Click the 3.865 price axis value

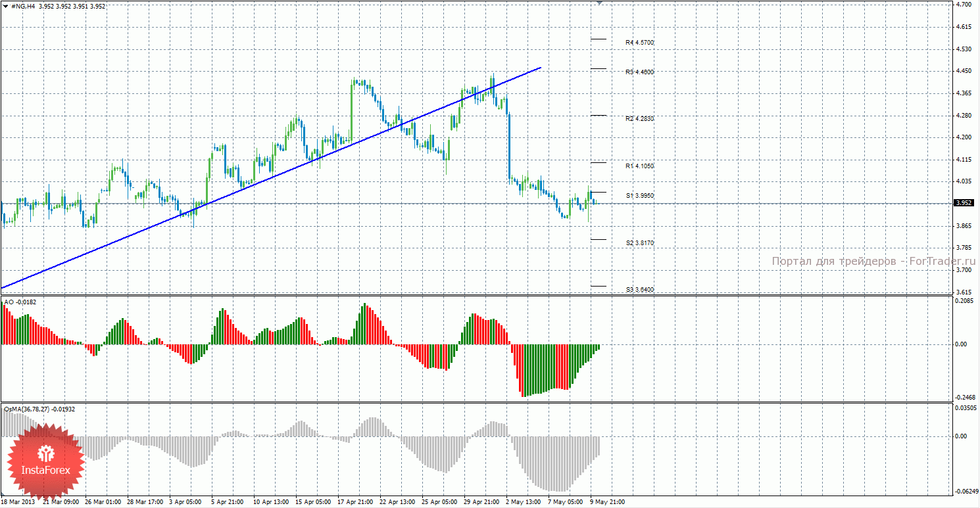point(963,226)
